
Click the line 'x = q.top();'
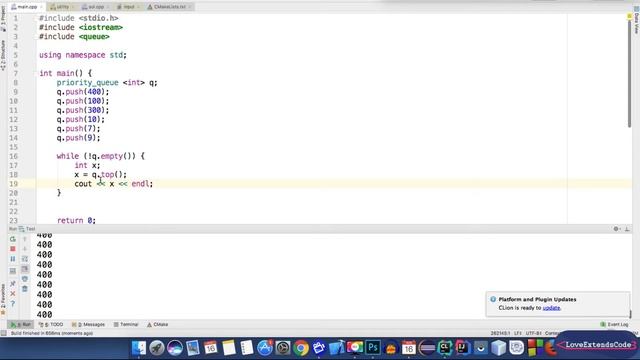[x=100, y=175]
